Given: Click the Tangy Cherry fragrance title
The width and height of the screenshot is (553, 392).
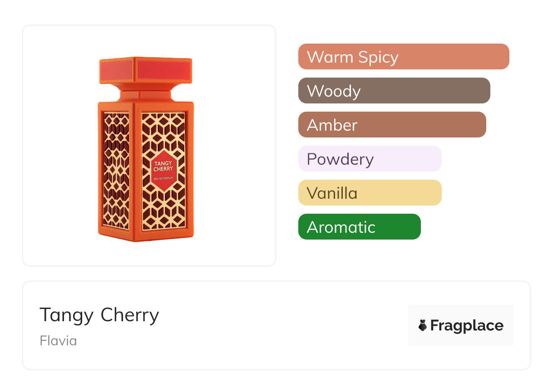Looking at the screenshot, I should tap(99, 315).
